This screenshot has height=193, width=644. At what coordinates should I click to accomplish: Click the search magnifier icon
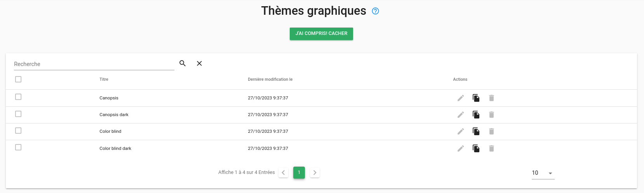coord(183,63)
